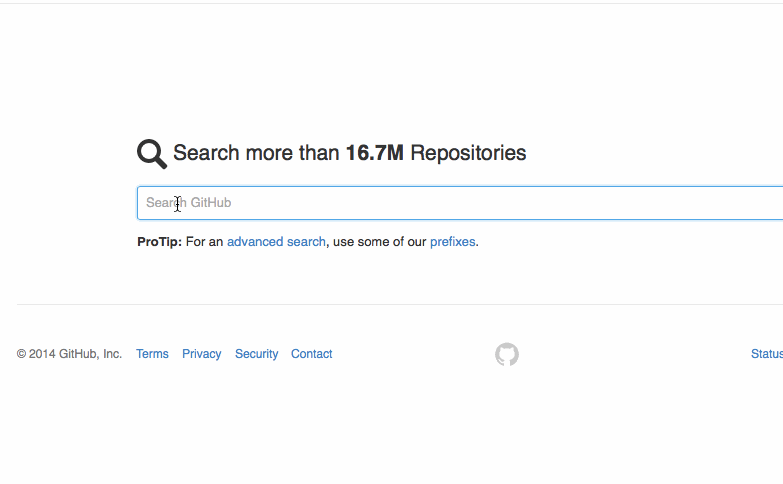Open the Status footer link

pyautogui.click(x=767, y=354)
